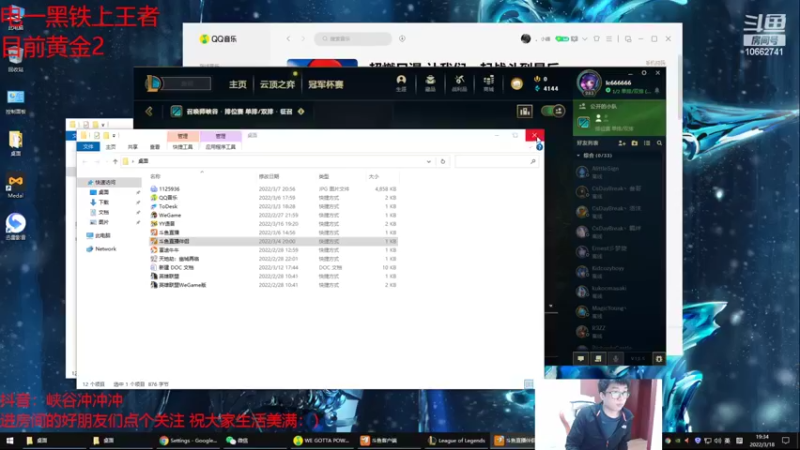Toggle the open party switch in League lobby
Screen dimensions: 800x450
tap(553, 111)
